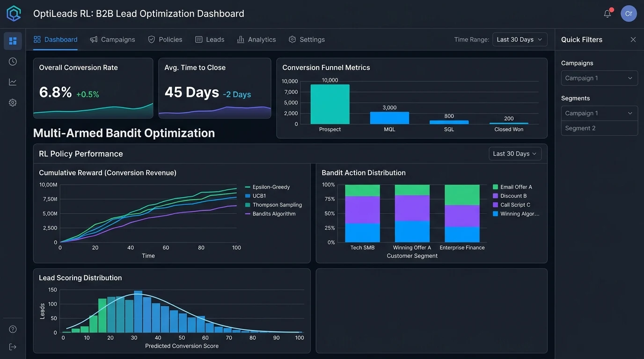644x359 pixels.
Task: Go to the Leads tab
Action: (210, 40)
